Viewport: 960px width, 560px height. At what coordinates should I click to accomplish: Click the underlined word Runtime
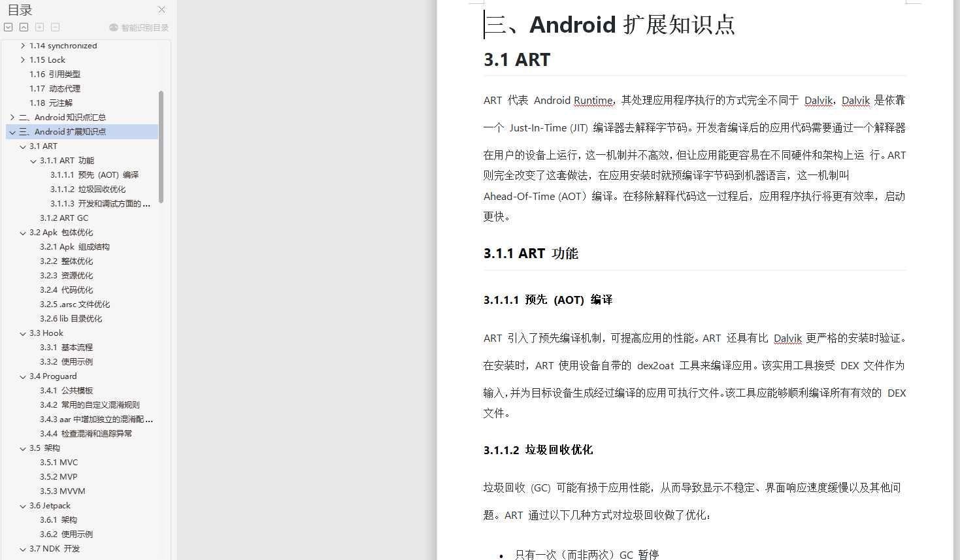click(593, 101)
